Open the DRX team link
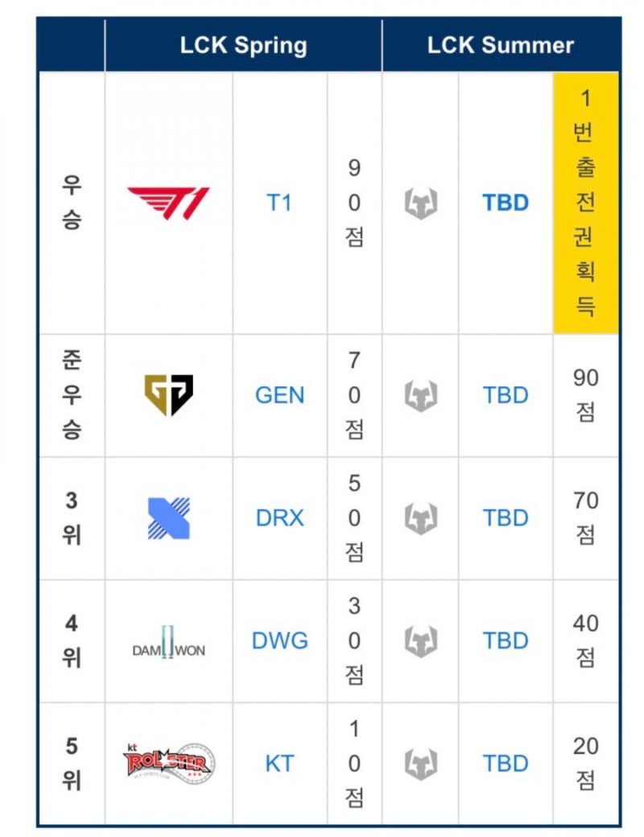Image resolution: width=644 pixels, height=837 pixels. (x=279, y=517)
